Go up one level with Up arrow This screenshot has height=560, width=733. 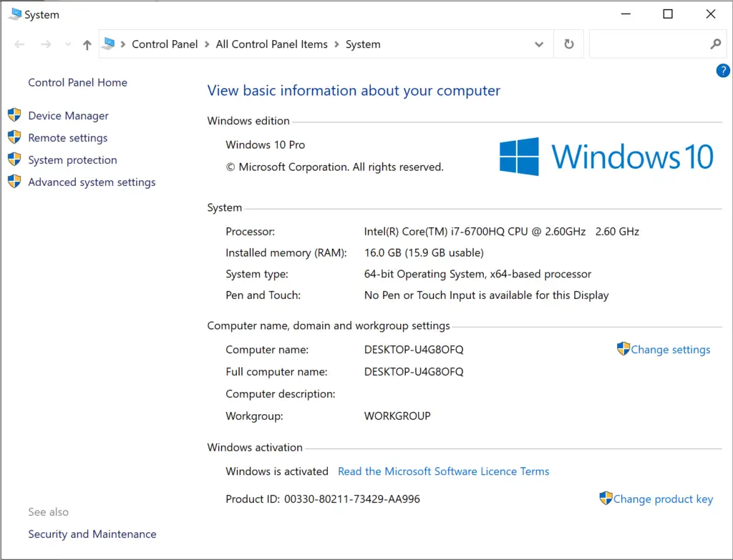(87, 45)
